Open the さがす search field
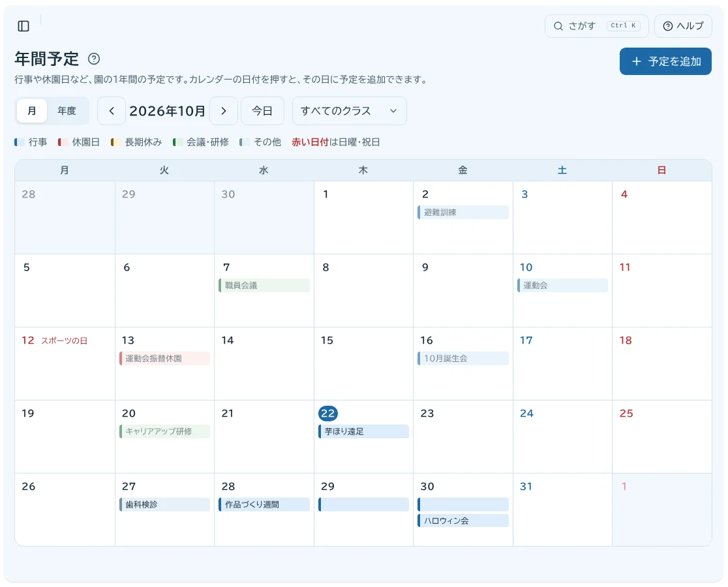This screenshot has width=728, height=587. 596,26
